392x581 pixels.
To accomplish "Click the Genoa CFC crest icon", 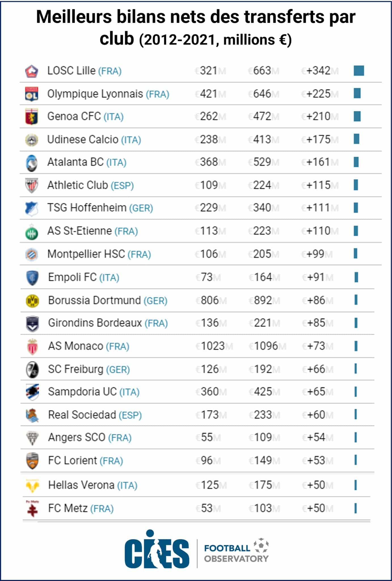I will [x=31, y=117].
